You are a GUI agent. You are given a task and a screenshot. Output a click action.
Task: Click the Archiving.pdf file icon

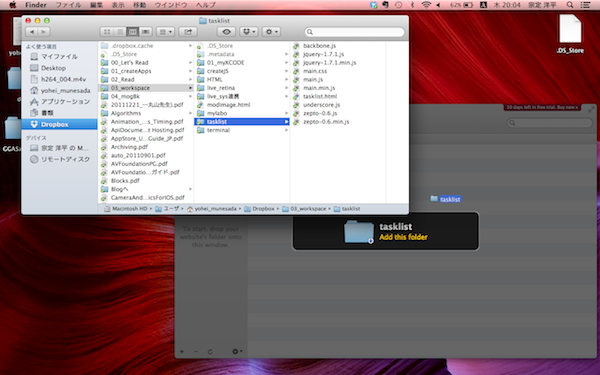pos(104,147)
